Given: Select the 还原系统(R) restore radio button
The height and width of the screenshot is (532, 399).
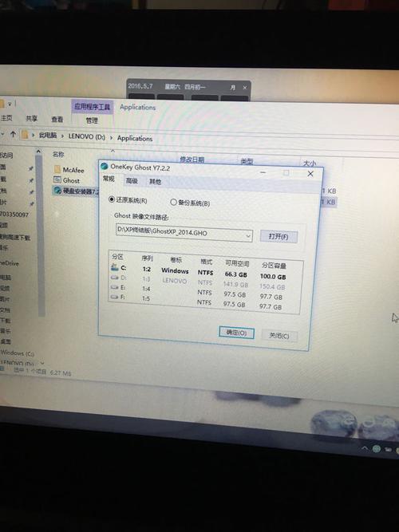Looking at the screenshot, I should tap(112, 199).
